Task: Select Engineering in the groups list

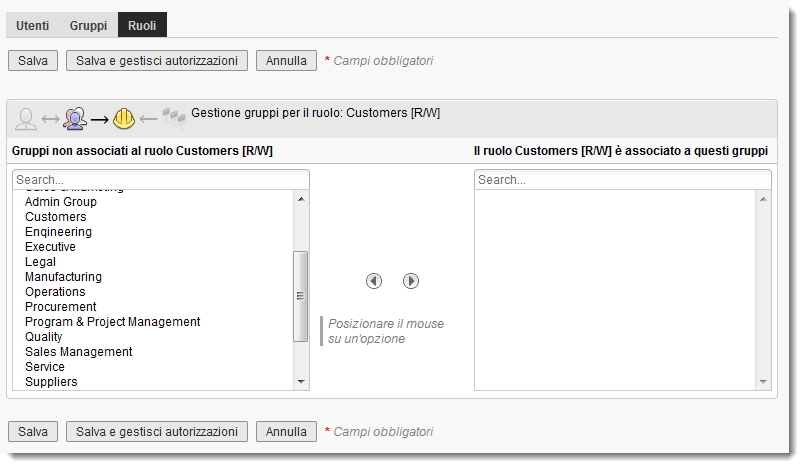Action: (x=154, y=232)
